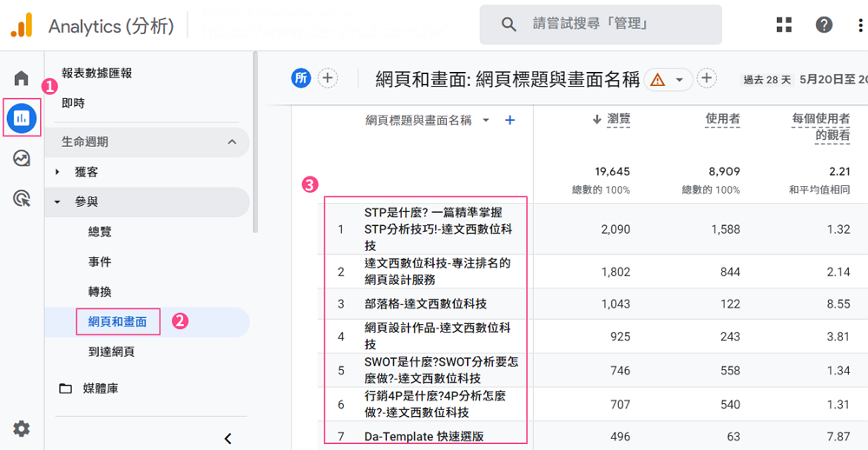Open 事件 report
Image resolution: width=868 pixels, height=450 pixels.
(100, 261)
